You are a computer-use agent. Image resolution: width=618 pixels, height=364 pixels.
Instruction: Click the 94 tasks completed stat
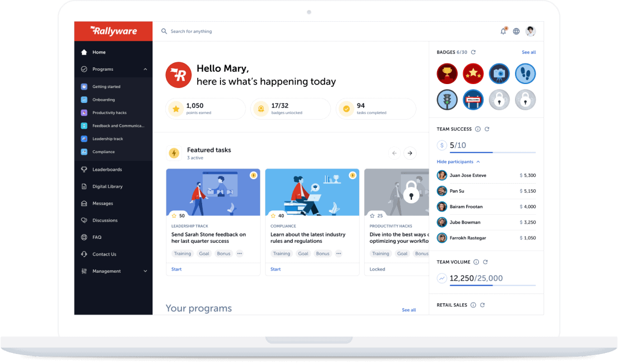coord(376,109)
